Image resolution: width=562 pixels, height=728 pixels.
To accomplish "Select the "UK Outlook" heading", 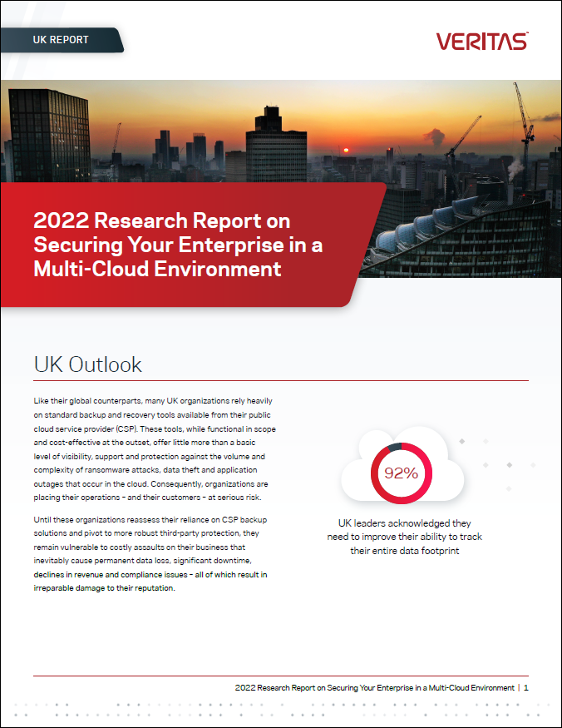I will [x=87, y=364].
